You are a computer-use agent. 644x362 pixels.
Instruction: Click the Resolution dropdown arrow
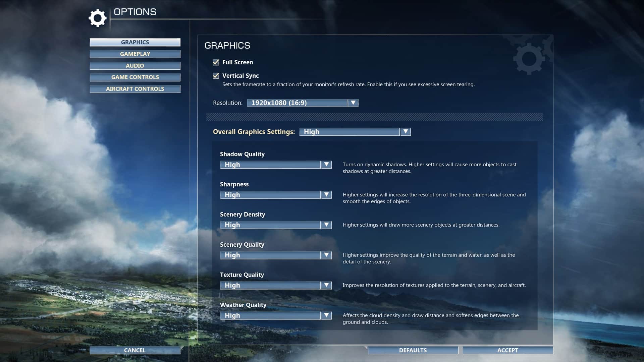353,103
